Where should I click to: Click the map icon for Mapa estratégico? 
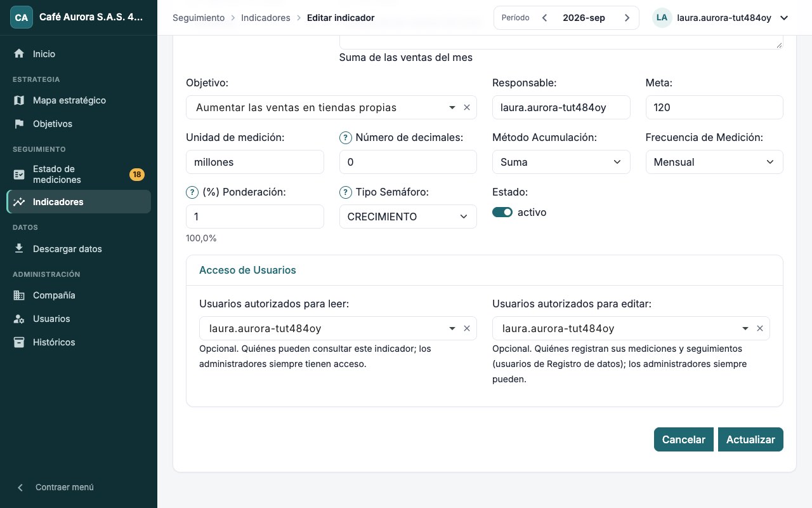coord(19,100)
